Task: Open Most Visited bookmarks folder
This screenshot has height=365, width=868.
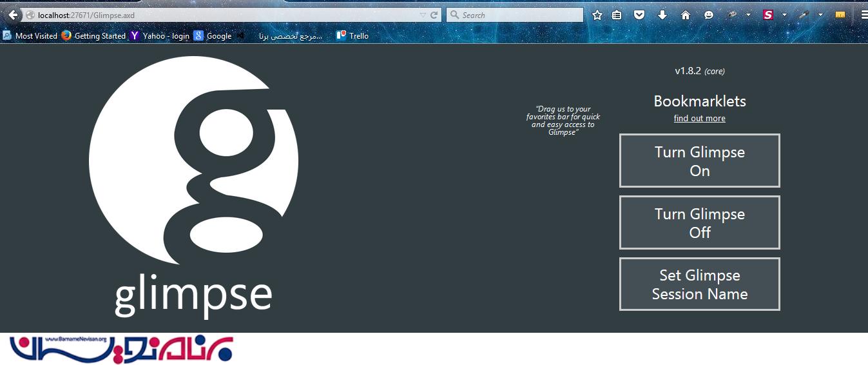Action: [x=30, y=36]
